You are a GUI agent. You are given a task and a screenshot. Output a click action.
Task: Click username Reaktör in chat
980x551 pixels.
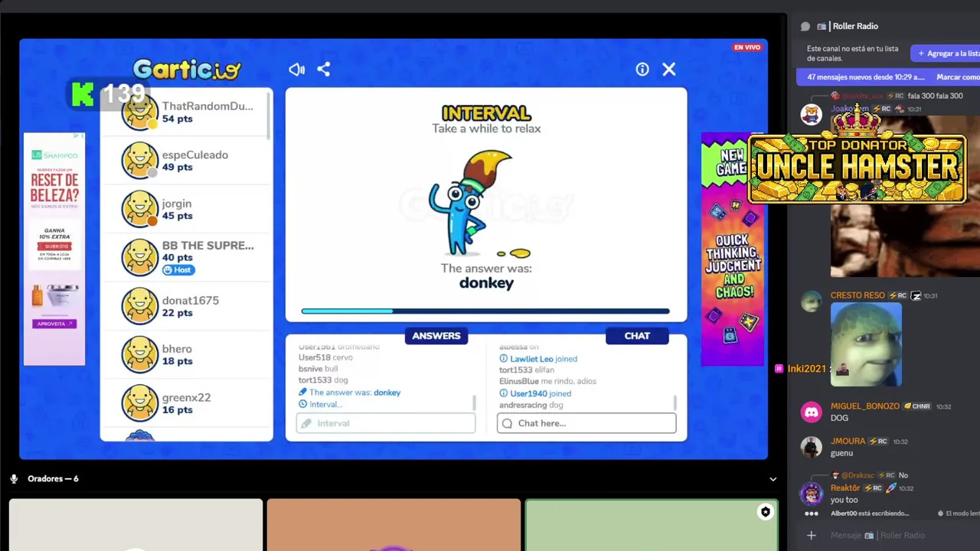[x=845, y=488]
